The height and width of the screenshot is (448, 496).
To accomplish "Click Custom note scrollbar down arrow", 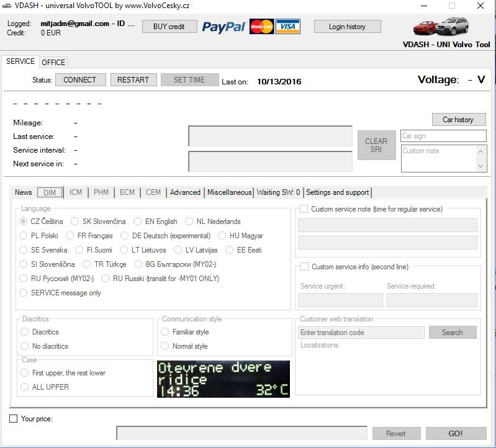I will coord(481,166).
